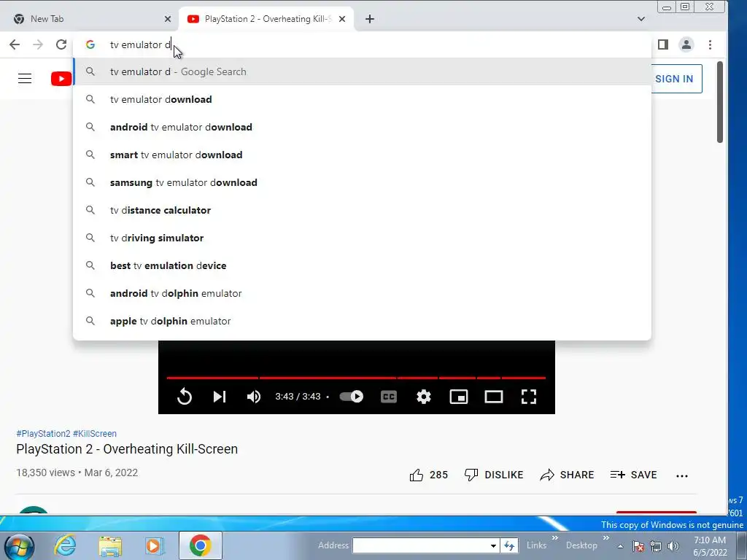747x560 pixels.
Task: Open the volume tray icon
Action: click(673, 546)
